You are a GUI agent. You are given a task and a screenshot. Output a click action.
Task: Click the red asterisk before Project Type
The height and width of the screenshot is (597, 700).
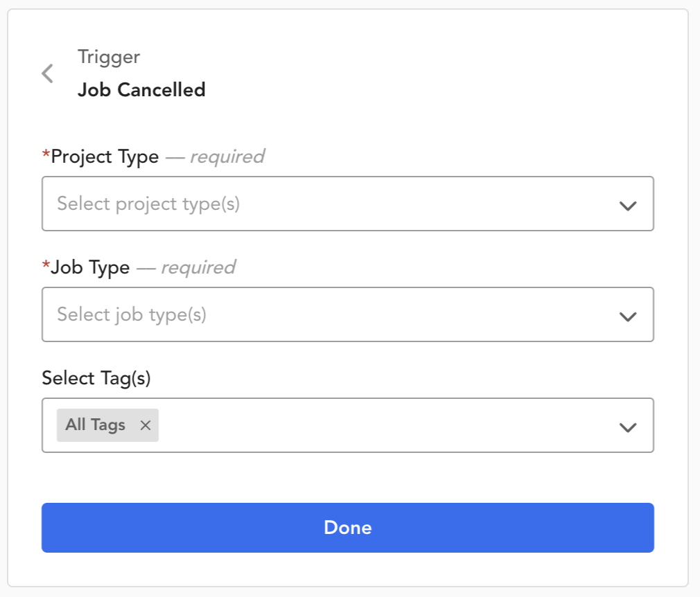tap(46, 154)
